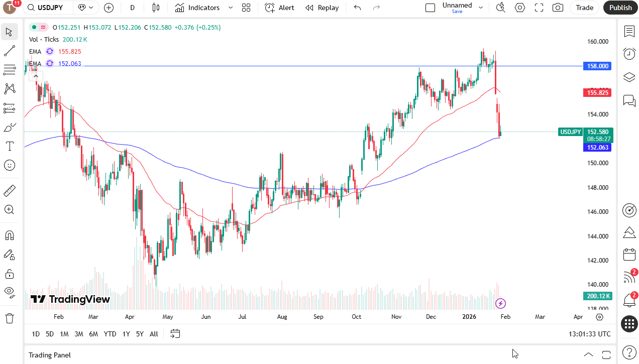This screenshot has width=639, height=364.
Task: Collapse the indicator legend chevron
Action: pyautogui.click(x=36, y=76)
